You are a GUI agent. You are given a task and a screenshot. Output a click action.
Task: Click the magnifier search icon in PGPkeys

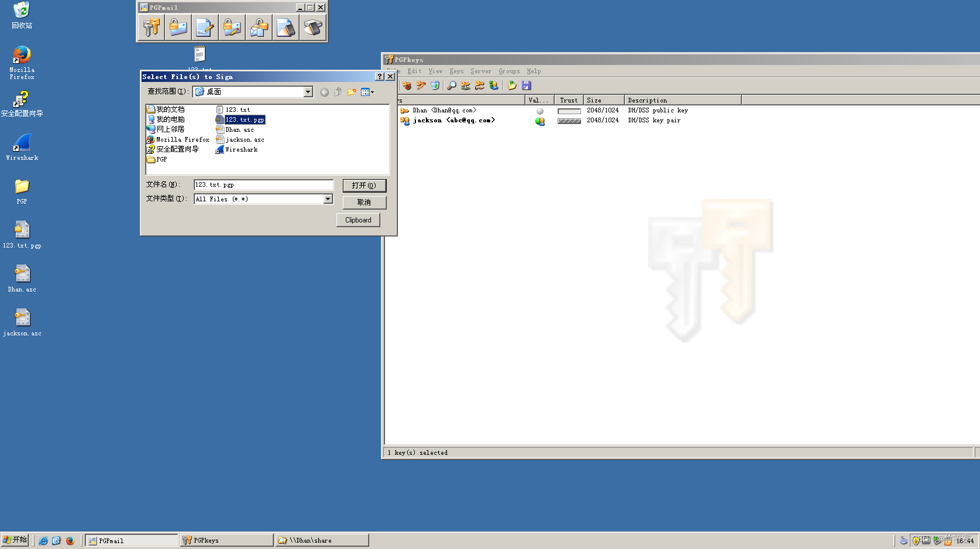[452, 85]
